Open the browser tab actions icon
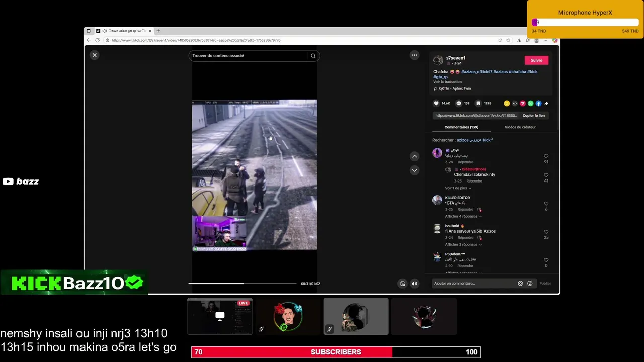 click(x=89, y=31)
